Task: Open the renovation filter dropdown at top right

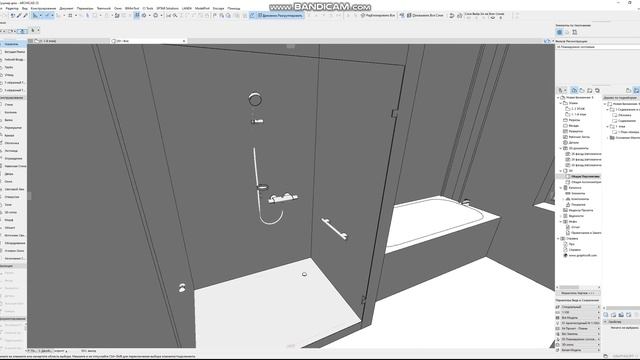Action: click(x=598, y=47)
